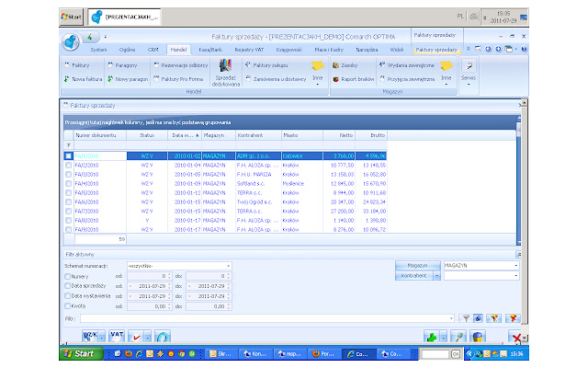Open Faktury Pro Forma
588x368 pixels.
[178, 79]
